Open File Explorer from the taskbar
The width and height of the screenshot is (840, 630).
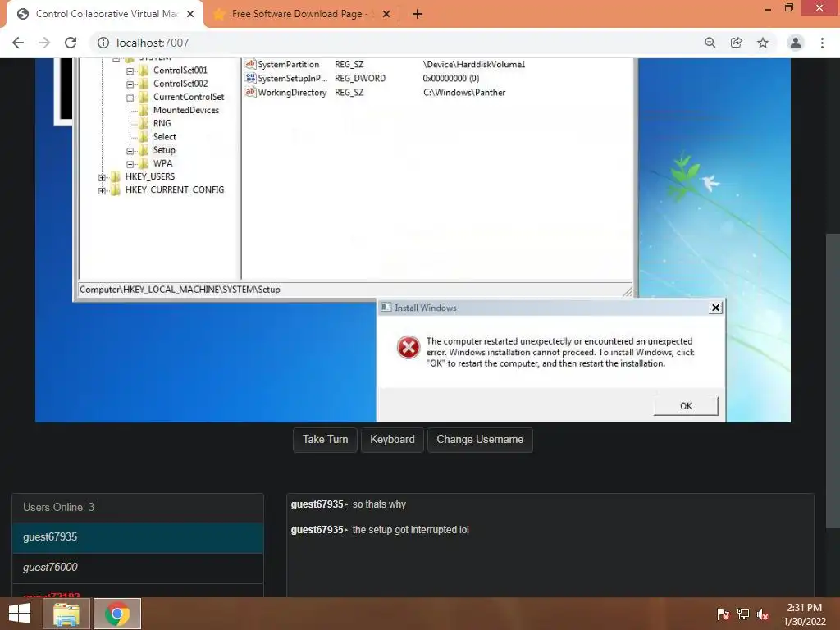point(66,614)
